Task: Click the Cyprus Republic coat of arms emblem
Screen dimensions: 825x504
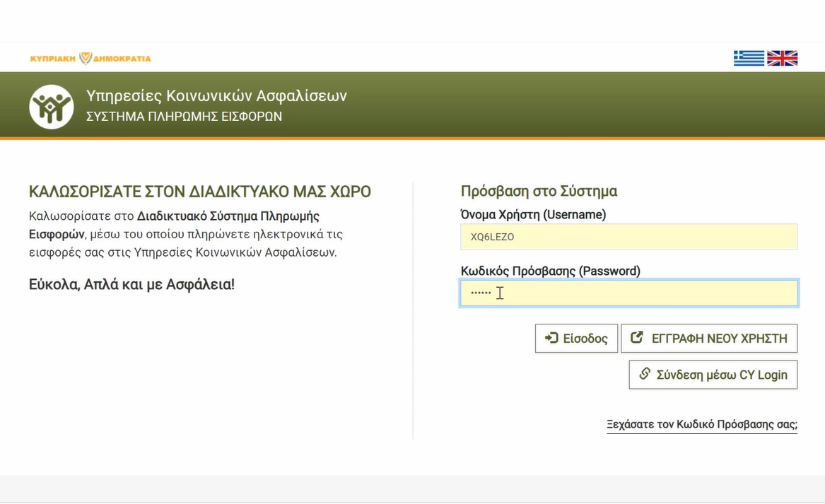Action: [x=85, y=57]
